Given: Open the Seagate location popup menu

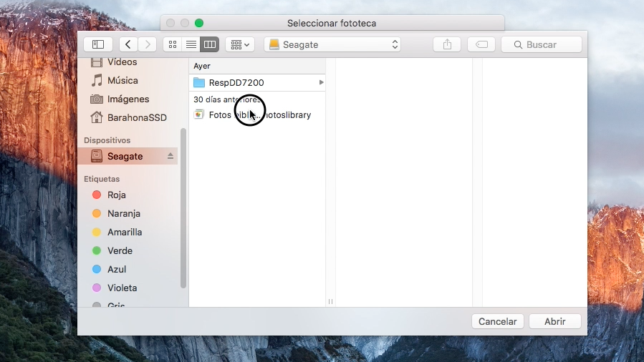Looking at the screenshot, I should pyautogui.click(x=333, y=44).
